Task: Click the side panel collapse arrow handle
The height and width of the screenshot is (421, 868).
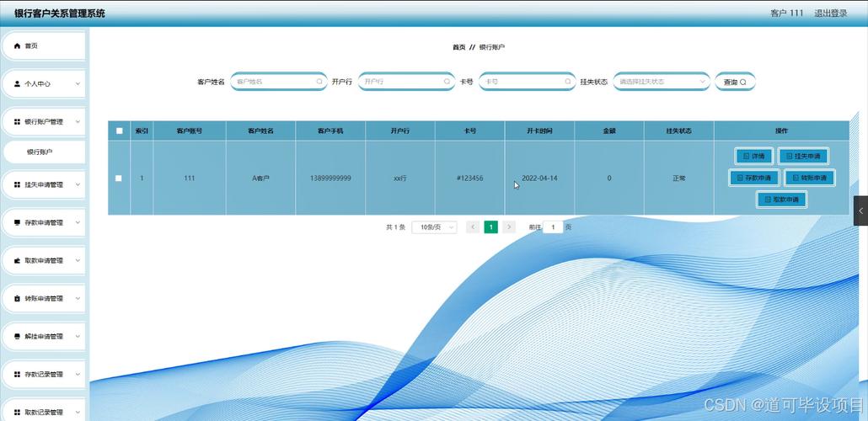Action: [860, 210]
